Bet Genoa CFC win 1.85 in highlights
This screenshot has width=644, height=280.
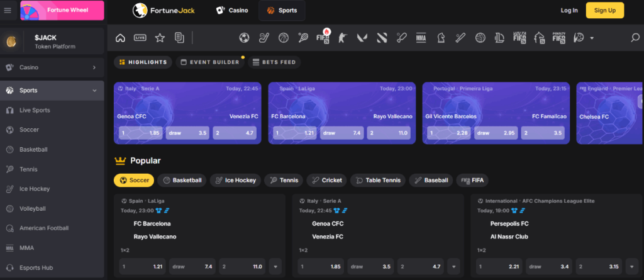pos(140,133)
